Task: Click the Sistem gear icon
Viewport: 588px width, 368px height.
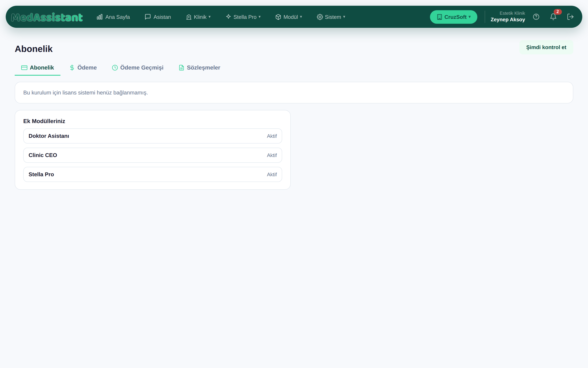Action: (x=320, y=17)
